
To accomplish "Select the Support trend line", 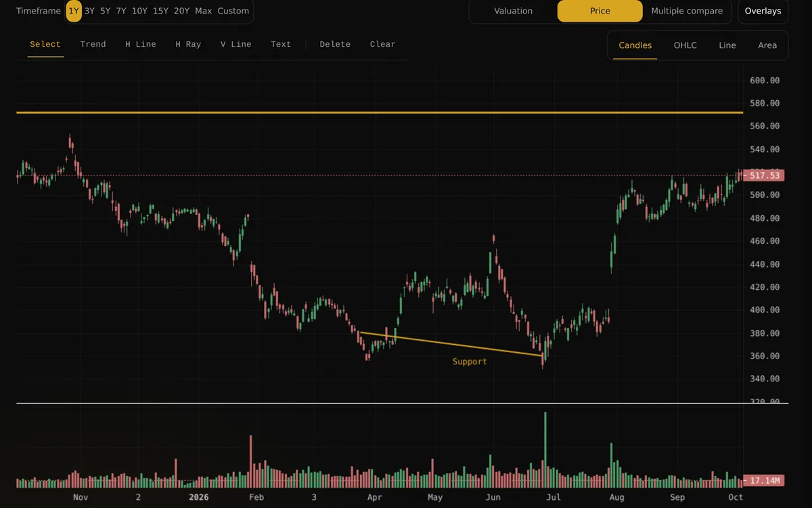I will tap(451, 343).
